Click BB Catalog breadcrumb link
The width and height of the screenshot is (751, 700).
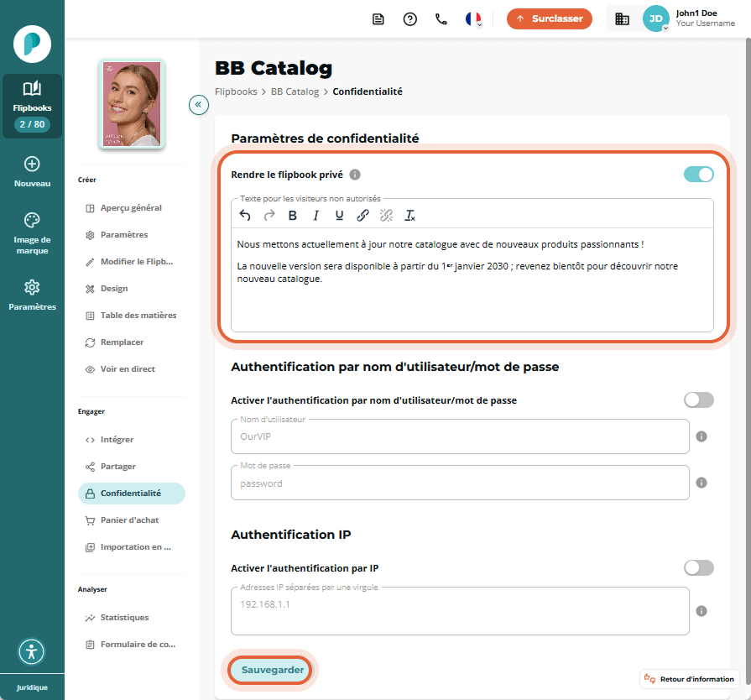pos(295,91)
